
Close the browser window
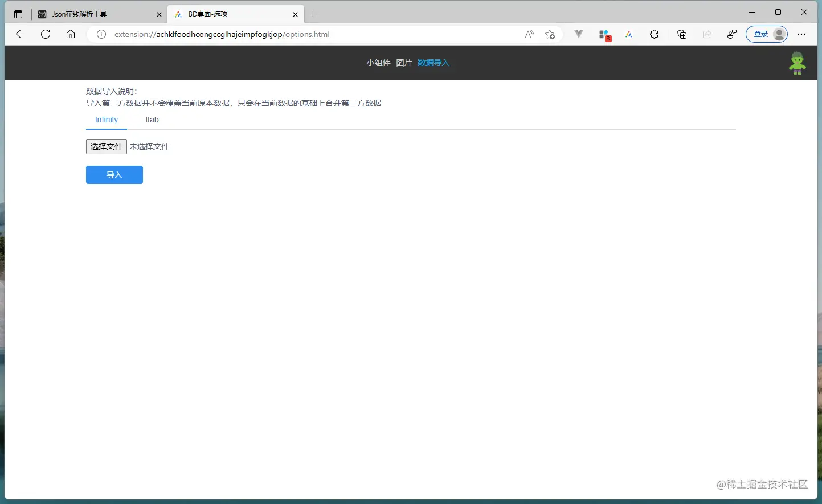(x=804, y=12)
